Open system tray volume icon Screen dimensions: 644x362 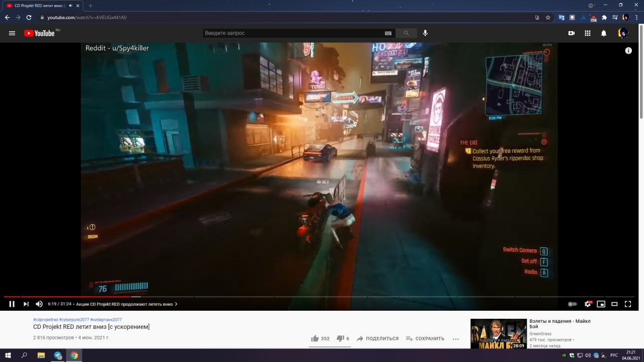tap(588, 355)
